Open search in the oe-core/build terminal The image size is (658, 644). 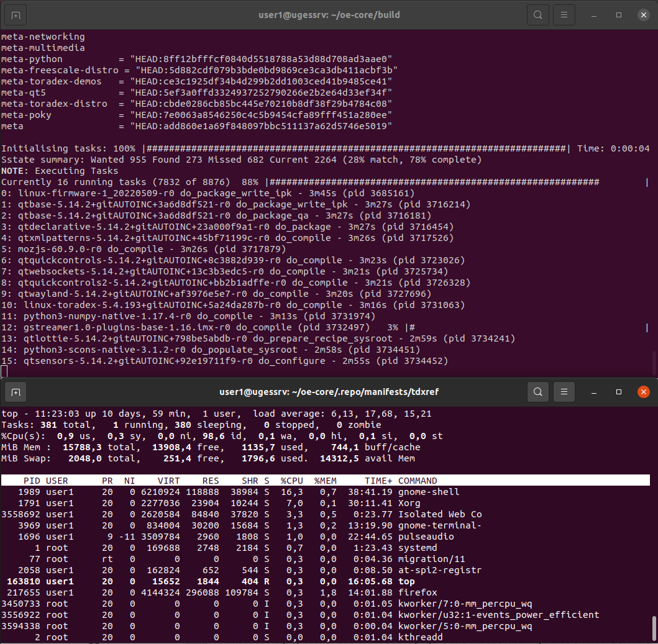pos(537,15)
